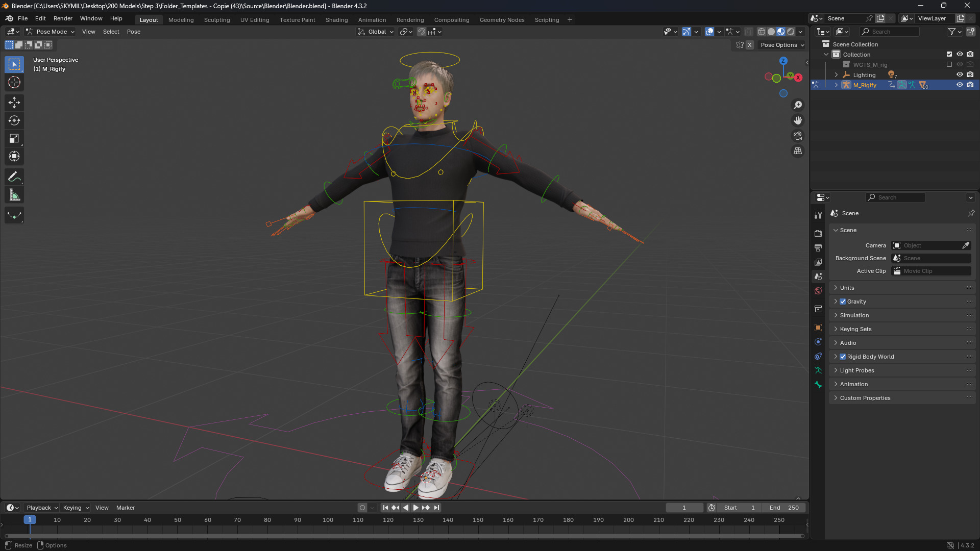Click frame 100 on timeline ruler
The height and width of the screenshot is (551, 980).
[x=328, y=520]
